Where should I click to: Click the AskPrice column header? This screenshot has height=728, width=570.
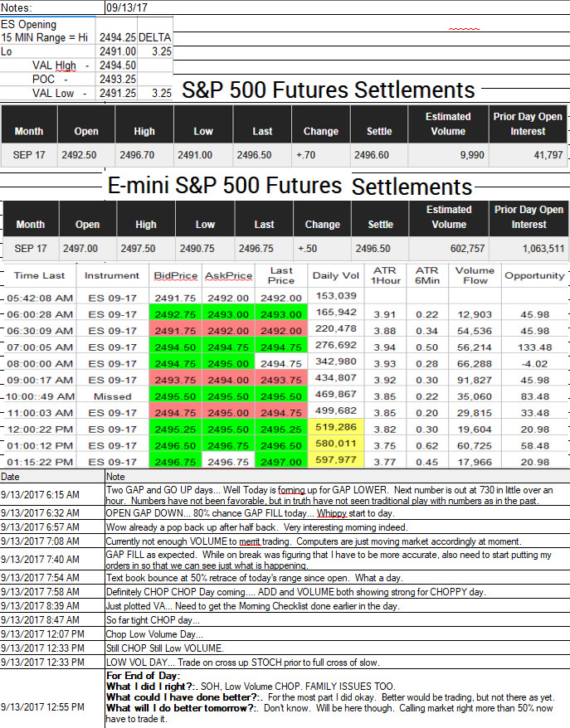click(228, 275)
